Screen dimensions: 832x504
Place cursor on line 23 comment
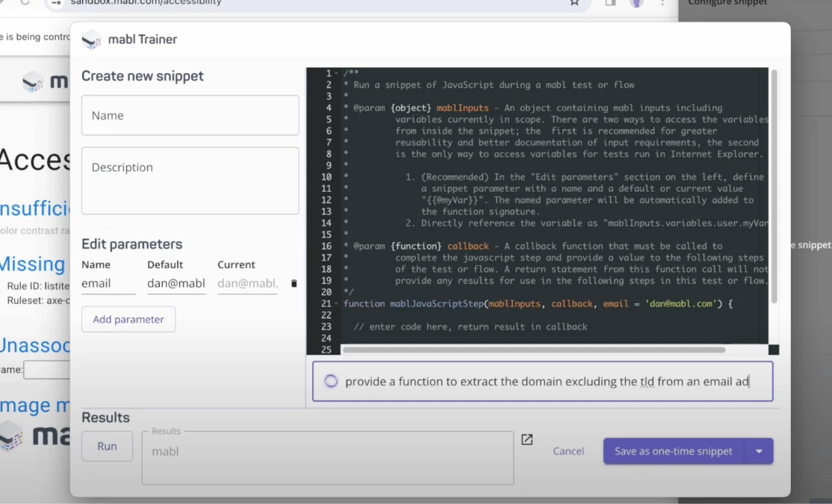(x=471, y=327)
